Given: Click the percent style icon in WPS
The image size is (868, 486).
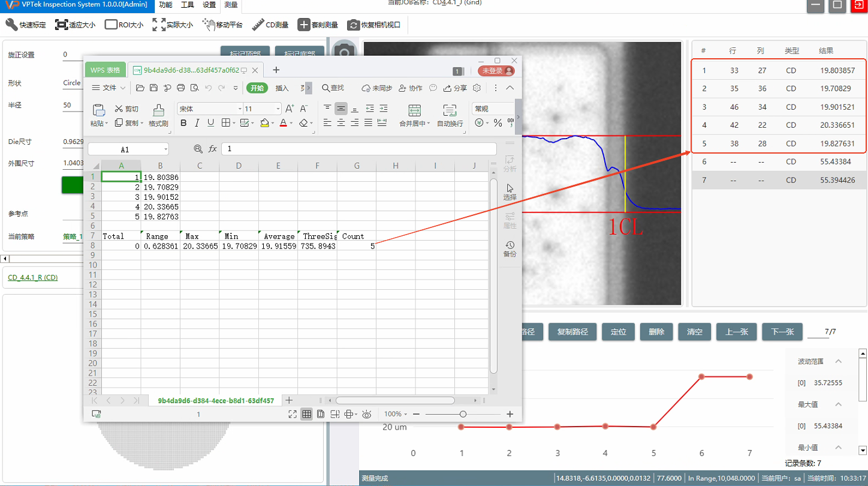Looking at the screenshot, I should point(498,123).
